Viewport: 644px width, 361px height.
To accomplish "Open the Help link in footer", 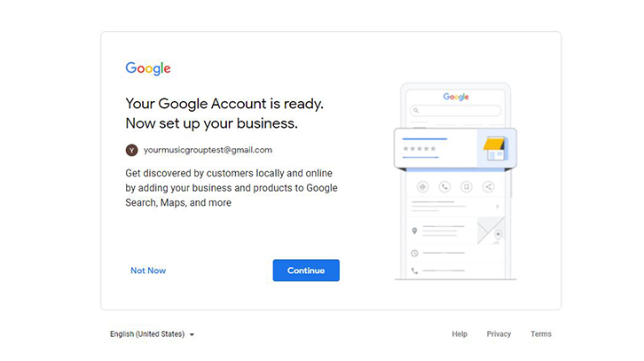I will coord(459,334).
